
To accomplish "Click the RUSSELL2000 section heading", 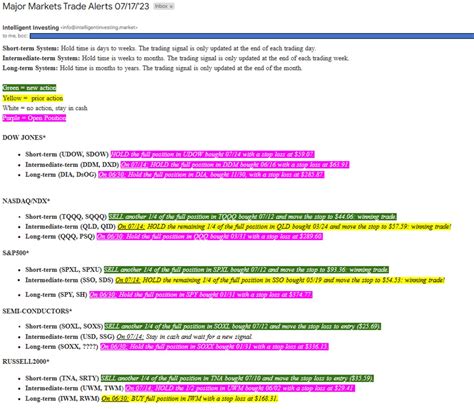I will click(x=26, y=361).
